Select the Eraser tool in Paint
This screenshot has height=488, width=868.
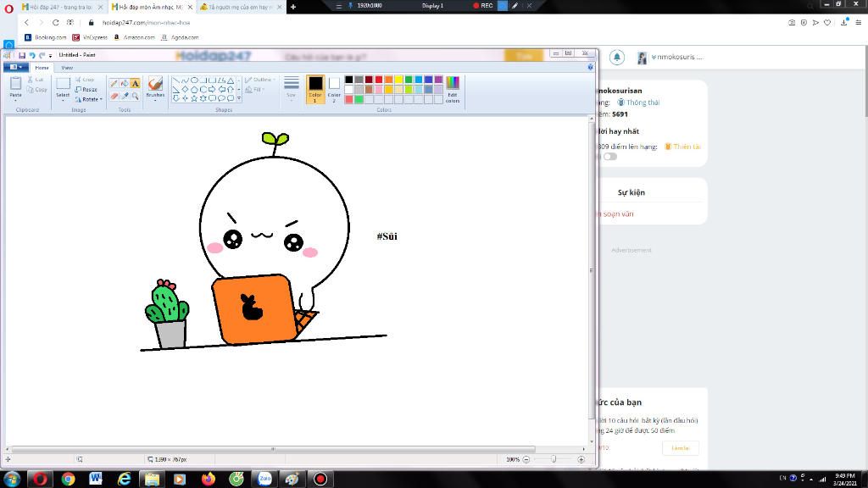[x=114, y=96]
